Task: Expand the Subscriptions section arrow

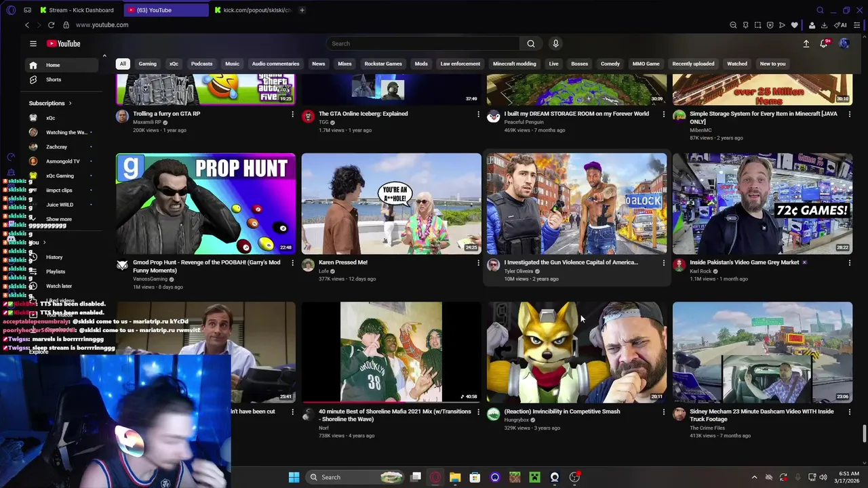Action: [70, 103]
